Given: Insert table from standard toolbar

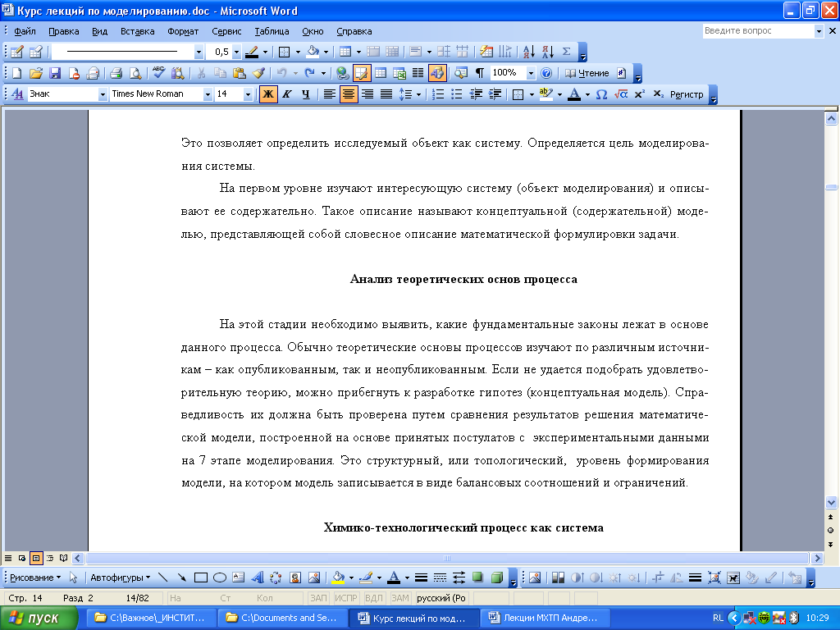Looking at the screenshot, I should pos(381,73).
